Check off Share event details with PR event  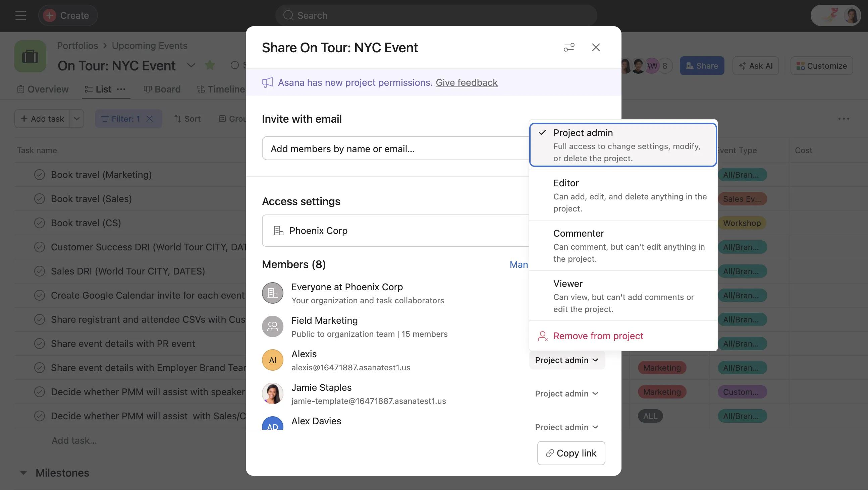(x=40, y=343)
